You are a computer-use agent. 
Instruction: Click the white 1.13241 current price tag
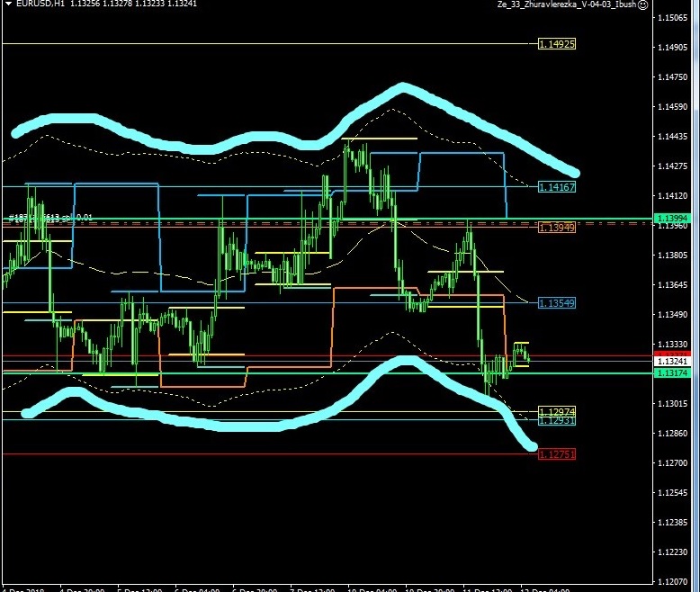click(674, 360)
